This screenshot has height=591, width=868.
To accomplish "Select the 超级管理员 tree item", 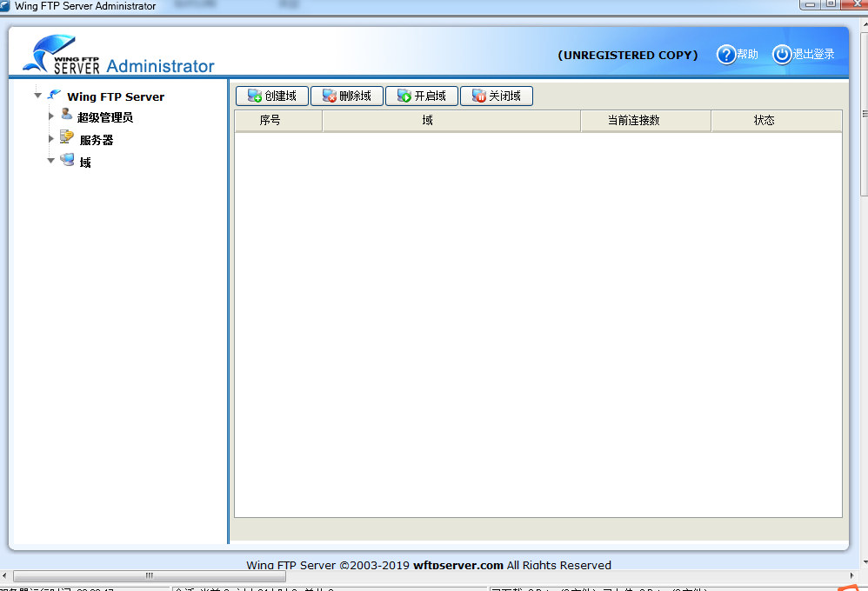I will [105, 117].
